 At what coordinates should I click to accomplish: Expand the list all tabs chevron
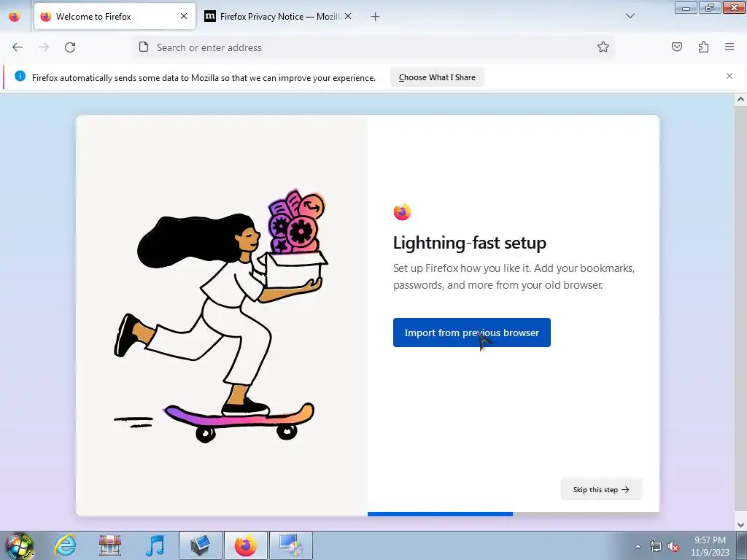630,16
